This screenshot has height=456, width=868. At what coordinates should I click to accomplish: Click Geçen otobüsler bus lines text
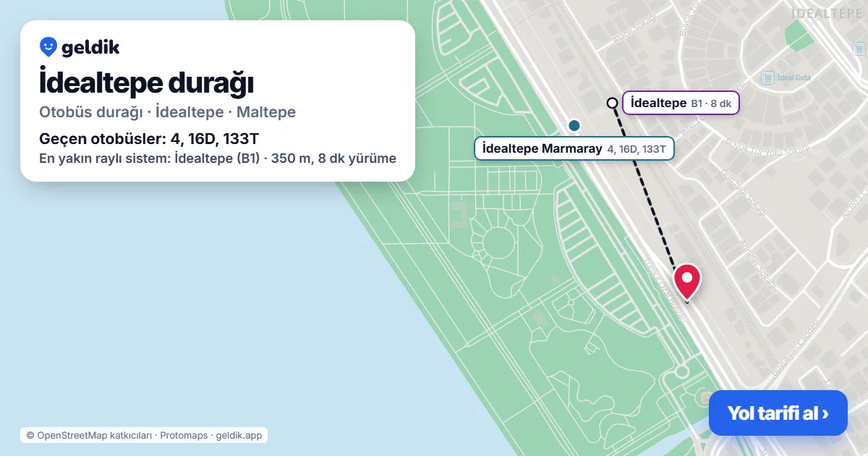click(149, 138)
